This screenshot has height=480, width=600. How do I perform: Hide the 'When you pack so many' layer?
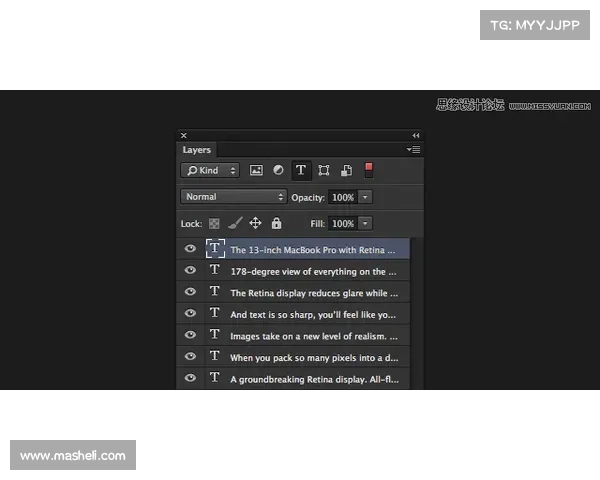[190, 356]
